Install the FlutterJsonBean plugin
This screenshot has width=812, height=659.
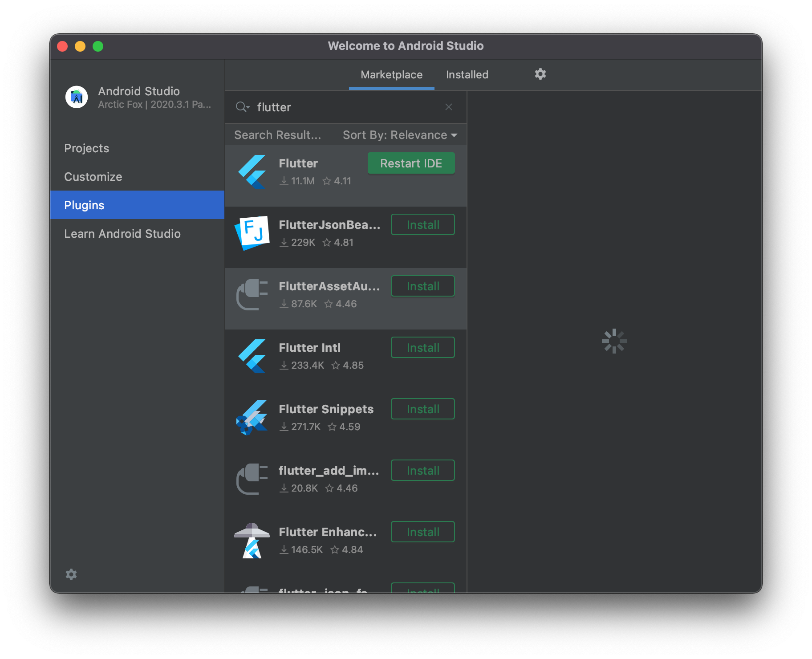tap(423, 225)
